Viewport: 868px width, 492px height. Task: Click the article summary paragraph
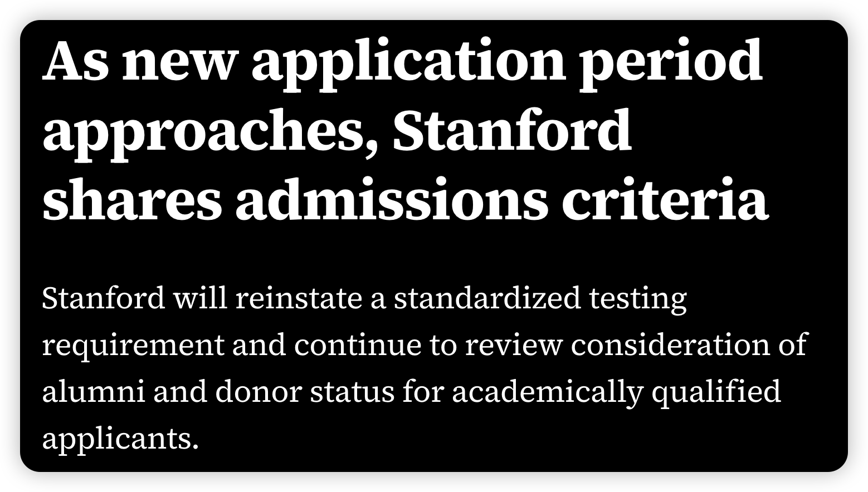[x=425, y=368]
